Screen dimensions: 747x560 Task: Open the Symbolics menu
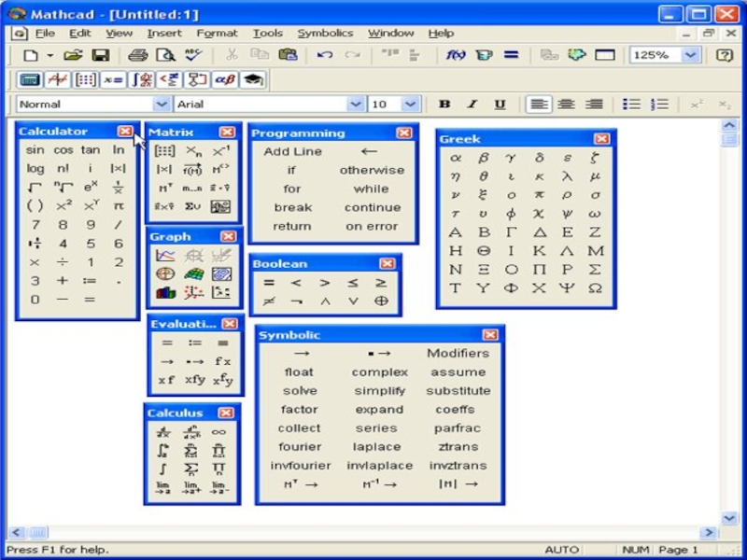(x=325, y=34)
